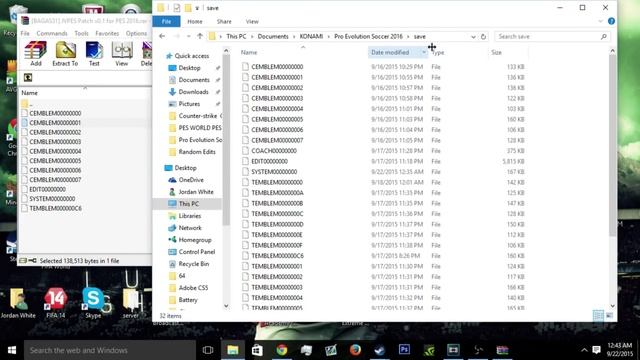Refresh the save folder
The width and height of the screenshot is (640, 360).
click(483, 37)
